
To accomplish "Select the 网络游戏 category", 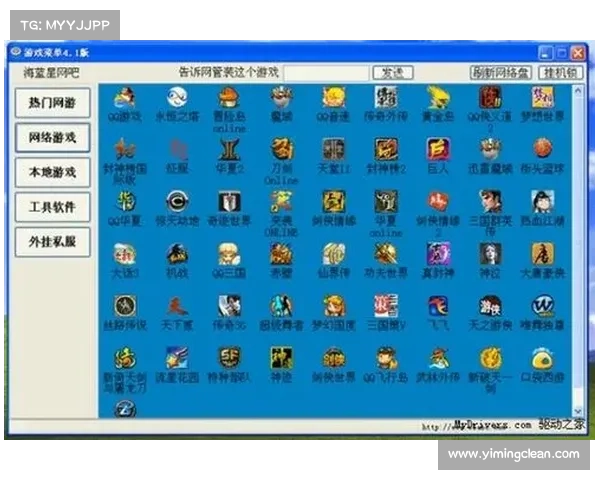I will pos(53,137).
